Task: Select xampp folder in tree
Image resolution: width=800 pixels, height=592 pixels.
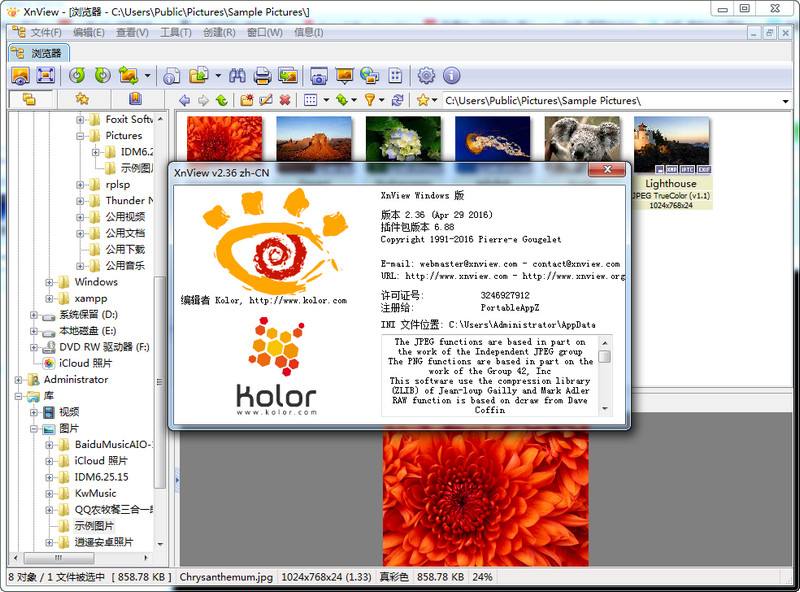Action: pyautogui.click(x=90, y=298)
